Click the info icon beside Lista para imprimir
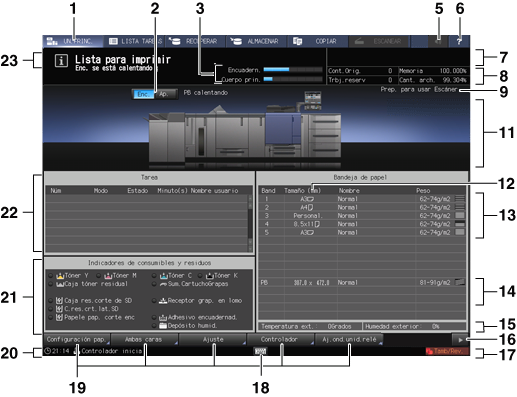This screenshot has width=517, height=397. [61, 61]
